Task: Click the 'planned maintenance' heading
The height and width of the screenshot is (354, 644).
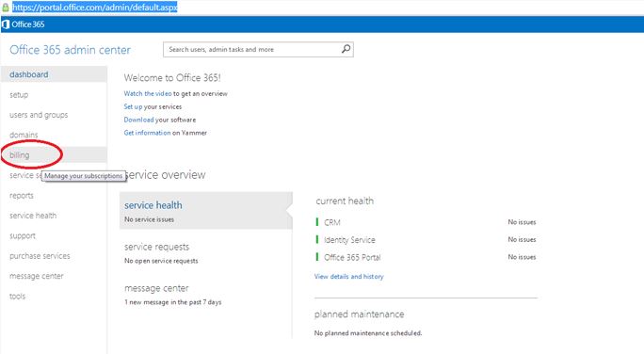Action: click(360, 314)
